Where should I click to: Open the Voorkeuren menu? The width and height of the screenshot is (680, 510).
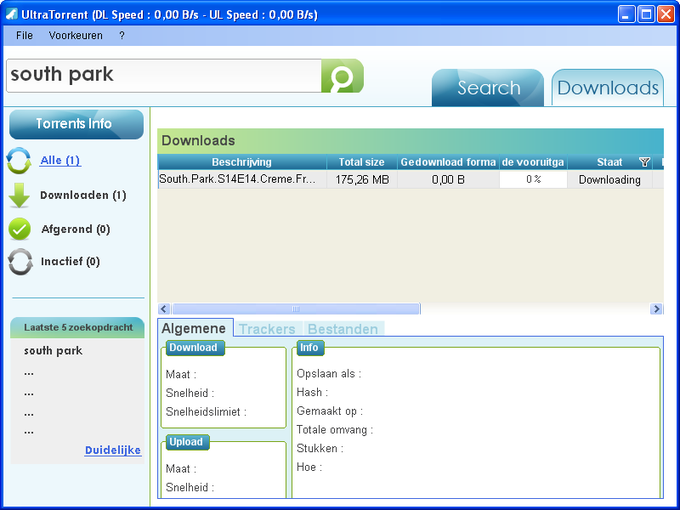tap(76, 36)
